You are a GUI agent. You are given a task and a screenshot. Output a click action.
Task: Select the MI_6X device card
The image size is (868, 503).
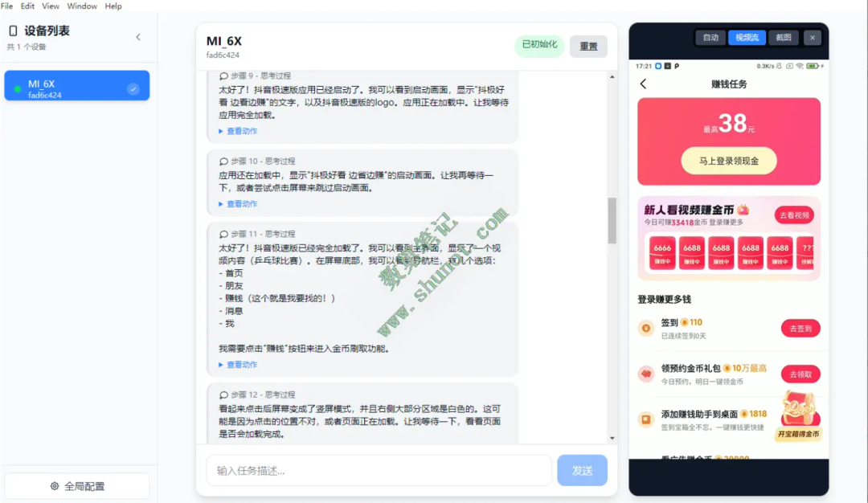pyautogui.click(x=77, y=85)
